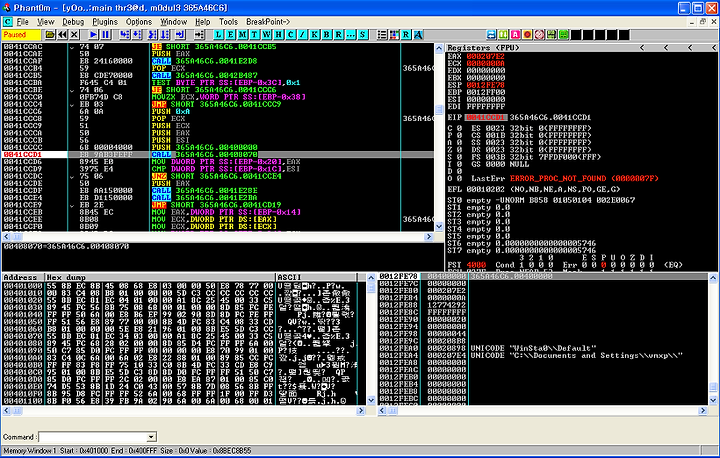Show Windows list via W icon
This screenshot has width=720, height=458.
point(266,34)
